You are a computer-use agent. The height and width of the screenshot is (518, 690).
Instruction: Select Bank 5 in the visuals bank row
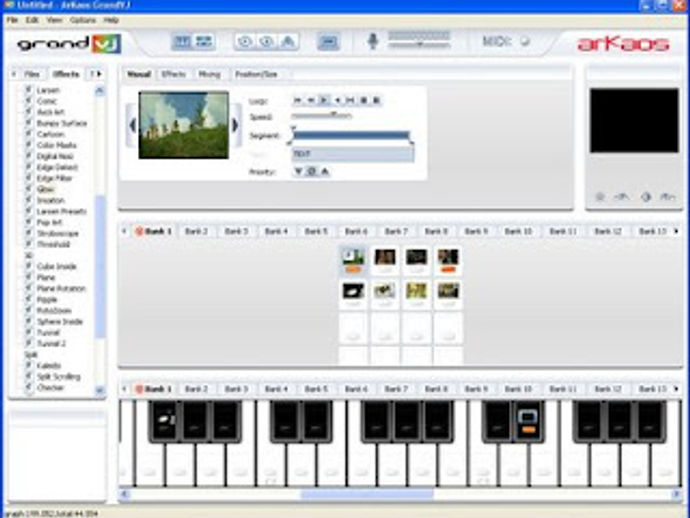[316, 231]
